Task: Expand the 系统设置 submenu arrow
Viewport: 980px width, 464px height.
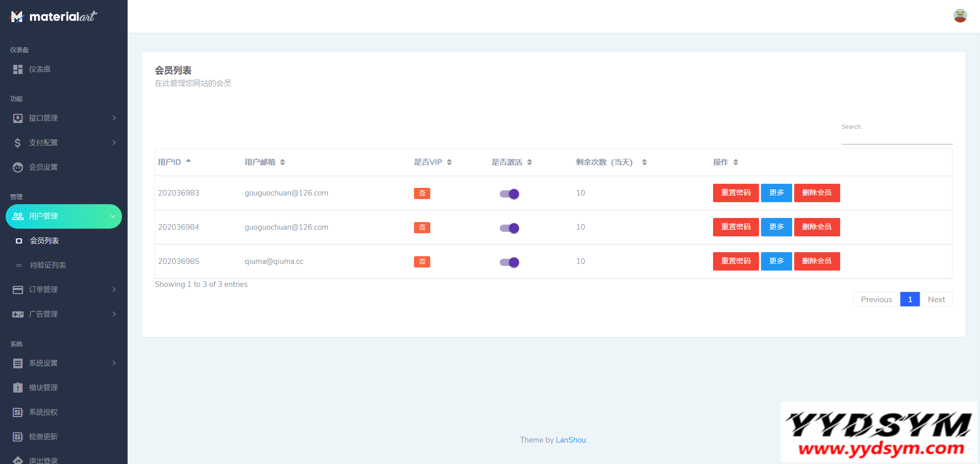Action: pyautogui.click(x=114, y=363)
